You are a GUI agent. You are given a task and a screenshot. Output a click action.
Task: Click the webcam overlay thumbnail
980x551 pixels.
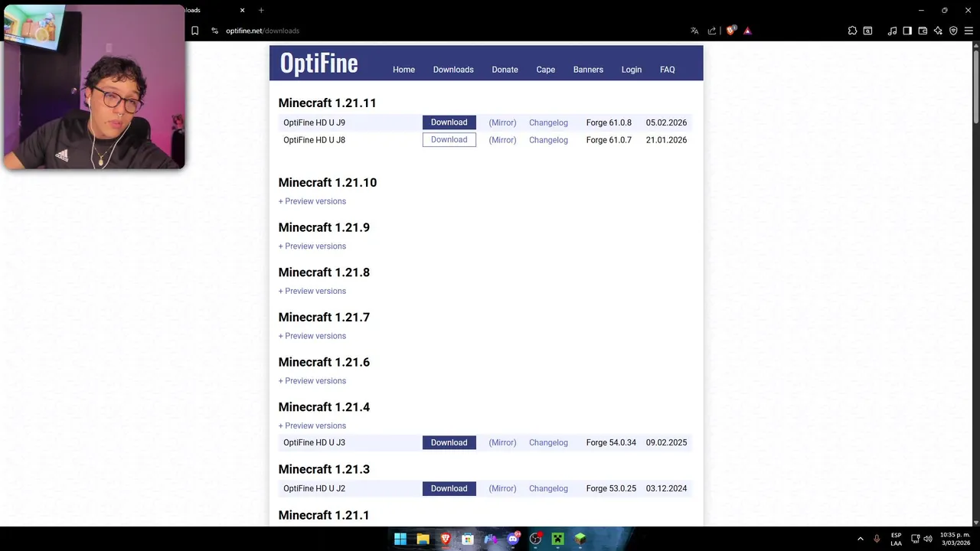tap(93, 86)
